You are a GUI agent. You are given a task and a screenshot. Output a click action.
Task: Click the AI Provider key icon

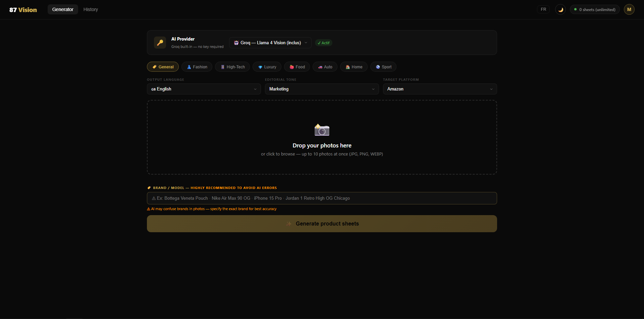[160, 43]
